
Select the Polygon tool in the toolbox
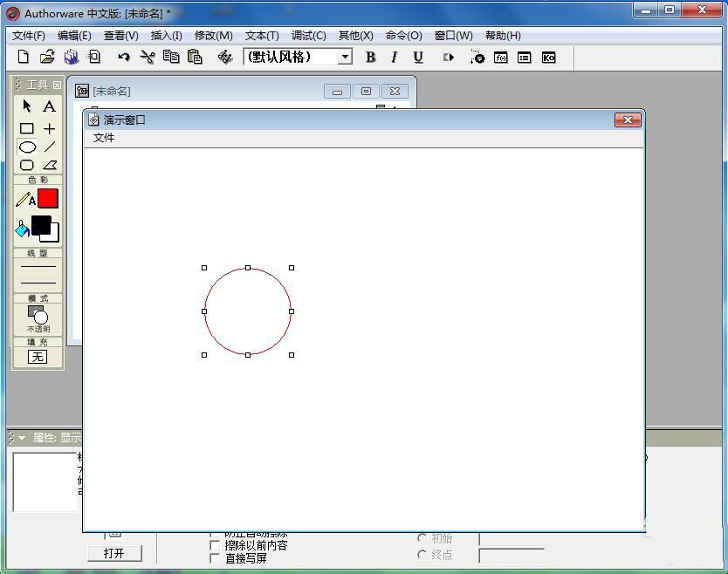coord(49,164)
